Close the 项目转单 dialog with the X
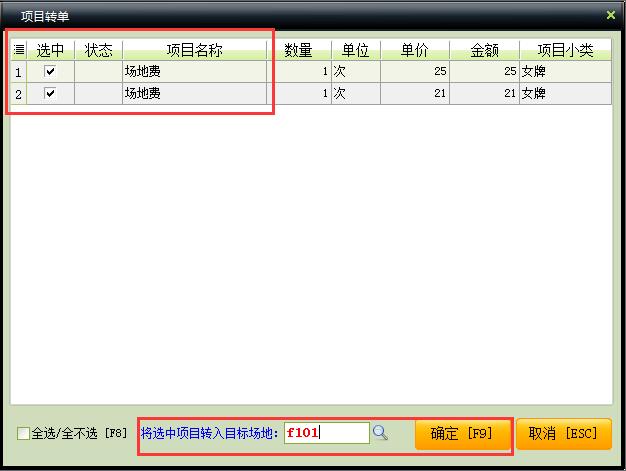The width and height of the screenshot is (626, 471). point(610,15)
